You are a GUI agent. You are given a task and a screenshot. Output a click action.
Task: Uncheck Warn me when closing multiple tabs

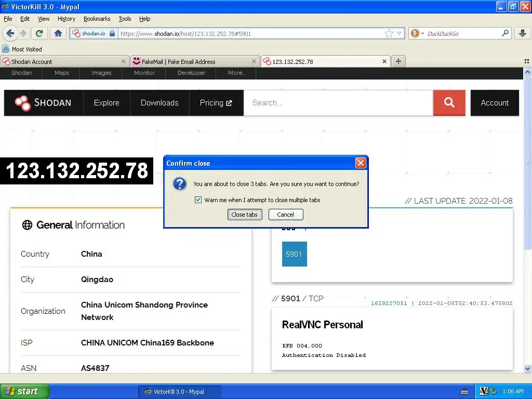tap(198, 200)
